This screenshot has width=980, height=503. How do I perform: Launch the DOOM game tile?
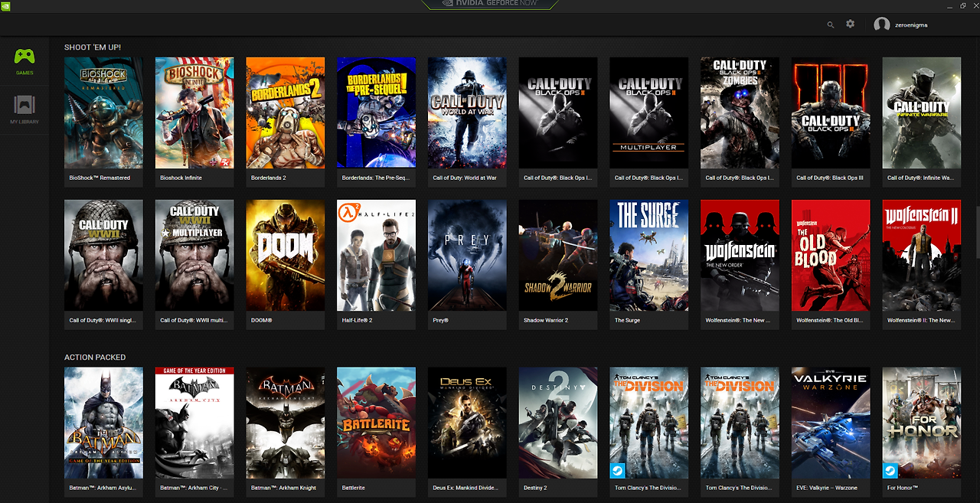tap(285, 255)
